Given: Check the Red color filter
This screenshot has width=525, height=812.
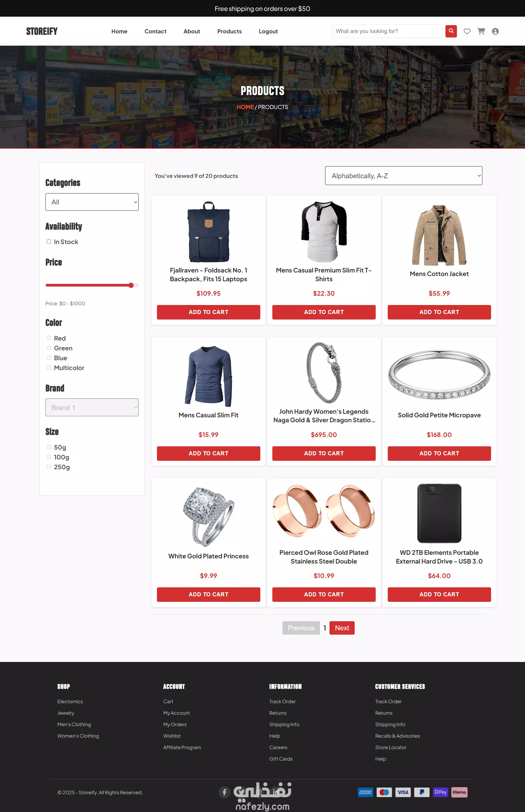Looking at the screenshot, I should coord(49,338).
